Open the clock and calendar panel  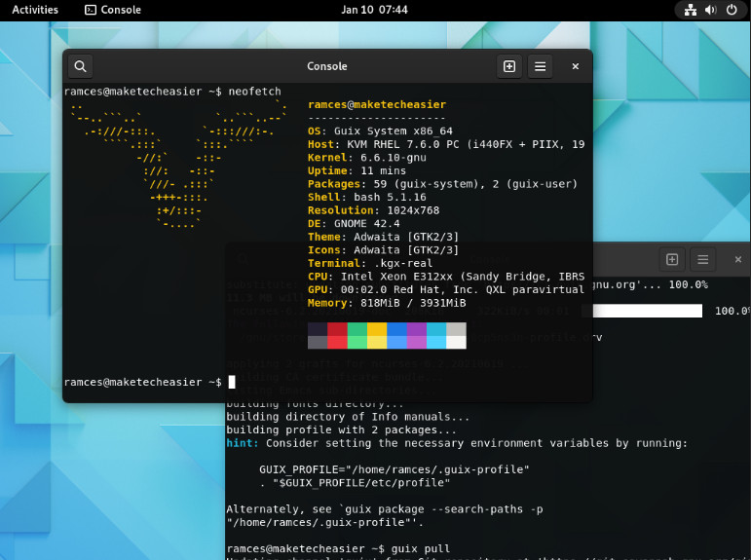pos(374,10)
